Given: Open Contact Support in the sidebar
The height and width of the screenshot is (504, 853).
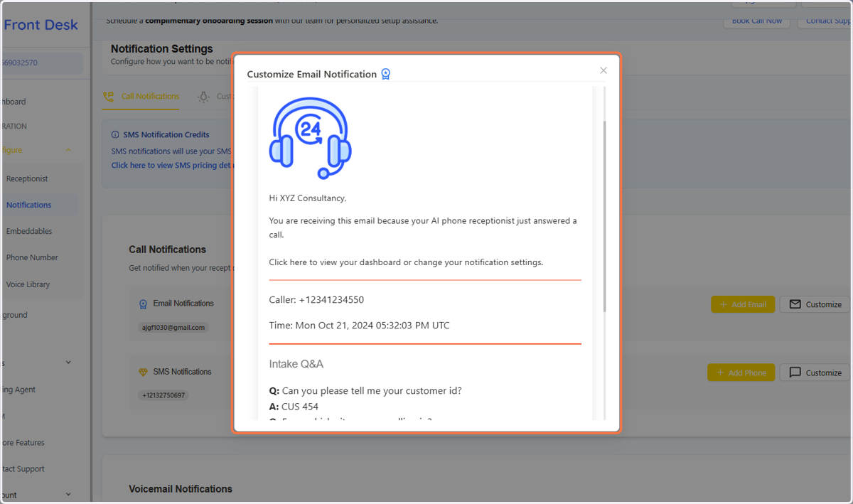Looking at the screenshot, I should click(x=23, y=469).
